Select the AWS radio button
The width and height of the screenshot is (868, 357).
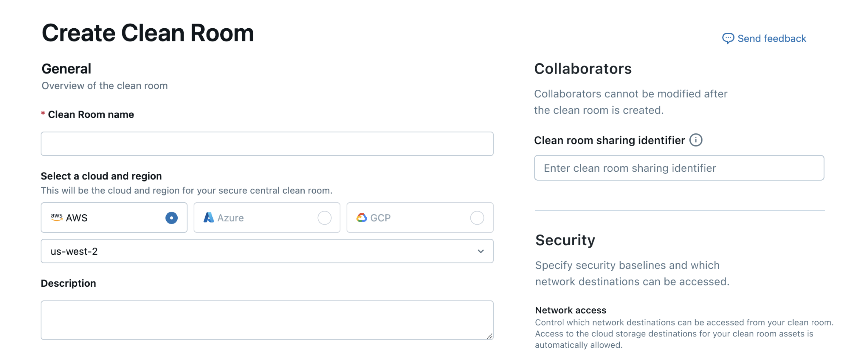171,218
